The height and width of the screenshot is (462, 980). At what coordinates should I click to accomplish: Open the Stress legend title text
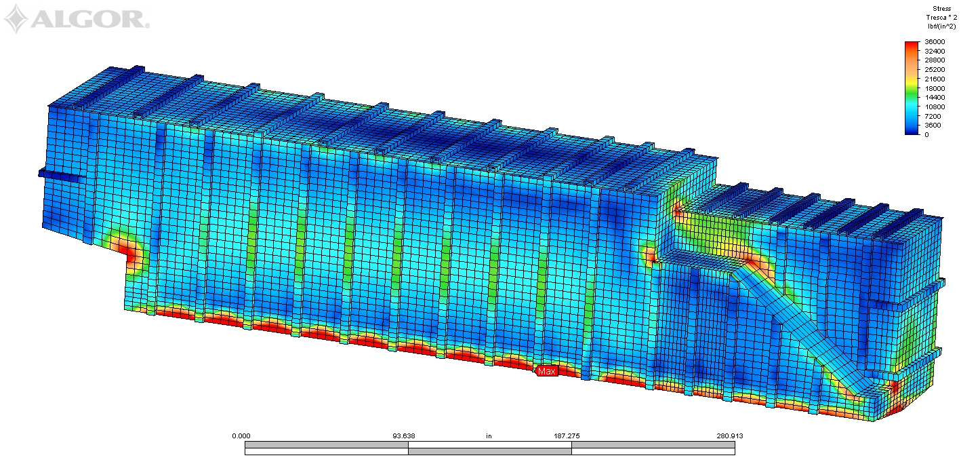[941, 9]
